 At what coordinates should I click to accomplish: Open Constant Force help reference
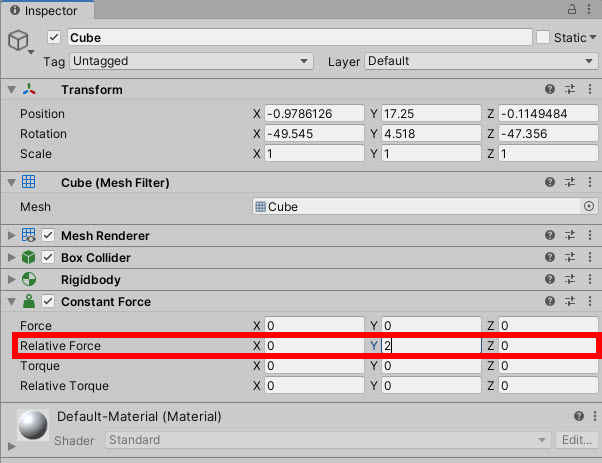point(550,301)
